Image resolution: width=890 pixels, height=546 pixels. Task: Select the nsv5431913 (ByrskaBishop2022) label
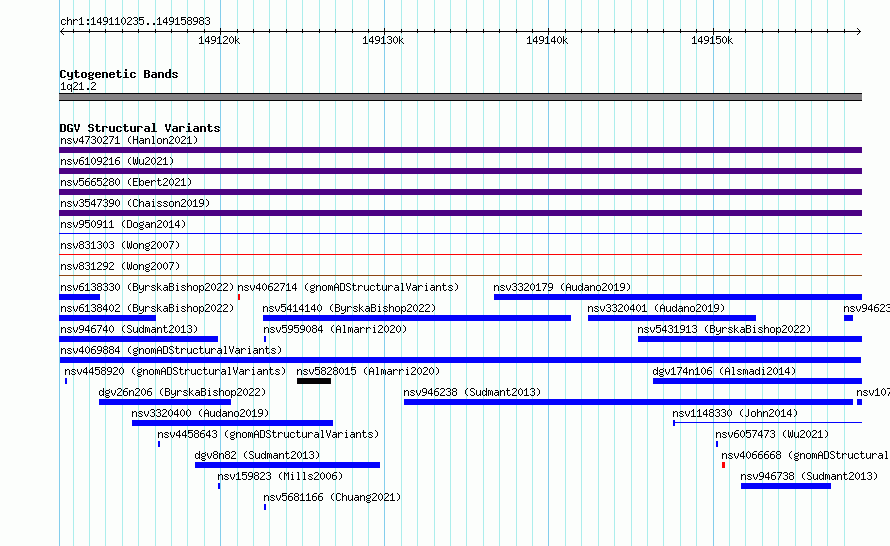coord(724,329)
